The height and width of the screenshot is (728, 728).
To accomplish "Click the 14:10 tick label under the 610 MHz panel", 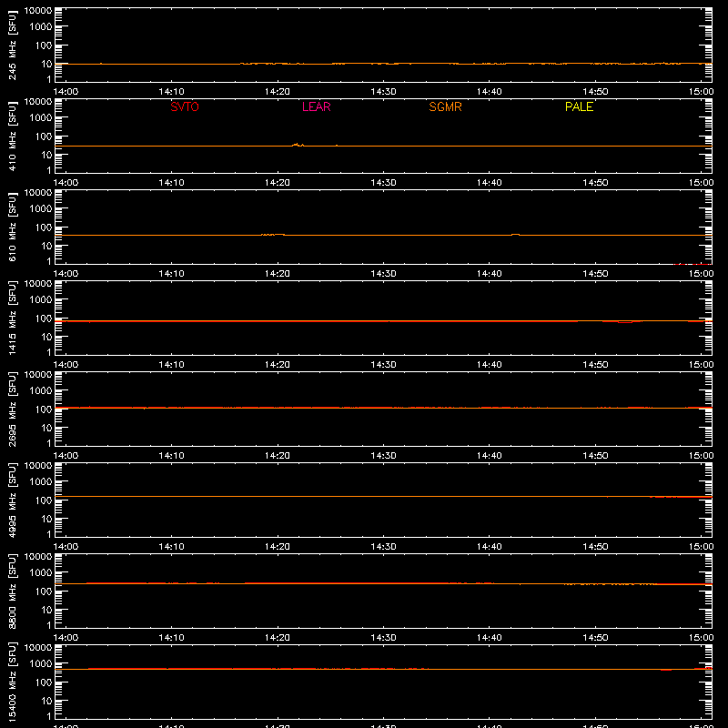I will point(171,274).
